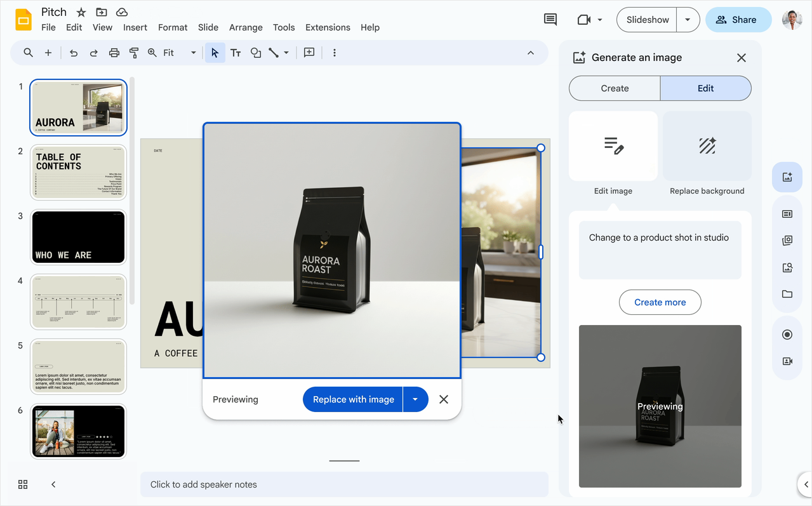
Task: Expand the Slideshow dropdown arrow
Action: point(688,20)
